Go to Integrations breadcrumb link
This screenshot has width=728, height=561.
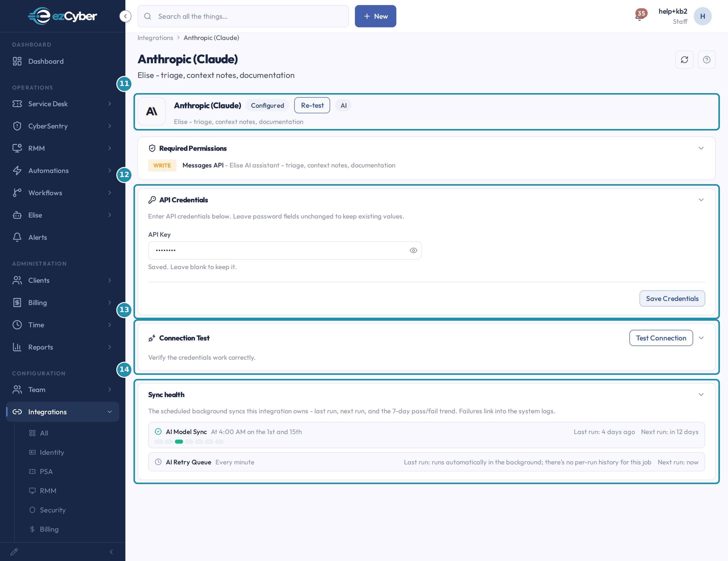(x=155, y=38)
